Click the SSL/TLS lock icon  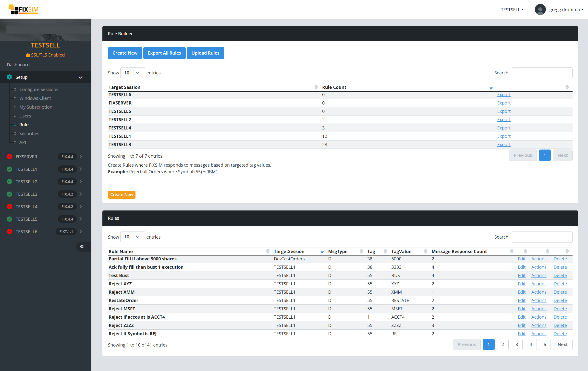point(28,55)
